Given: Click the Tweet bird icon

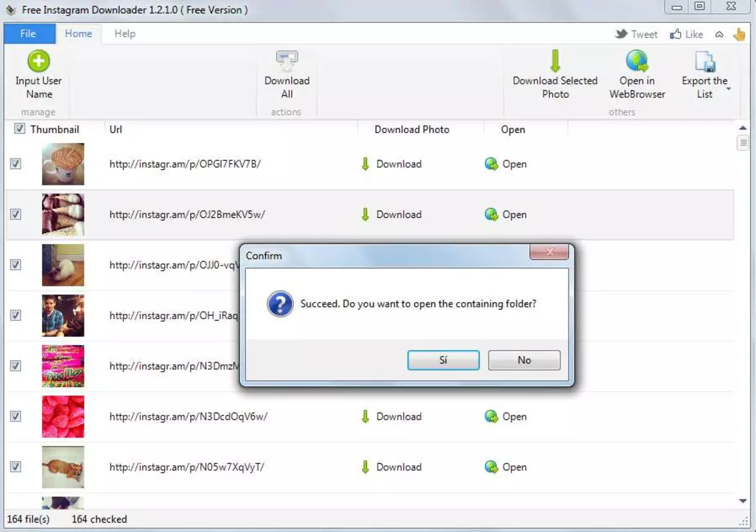Looking at the screenshot, I should click(622, 34).
